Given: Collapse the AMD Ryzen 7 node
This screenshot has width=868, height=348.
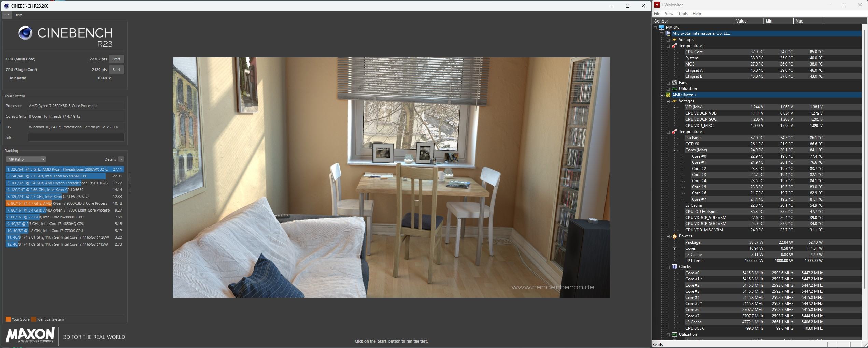Looking at the screenshot, I should tap(661, 95).
